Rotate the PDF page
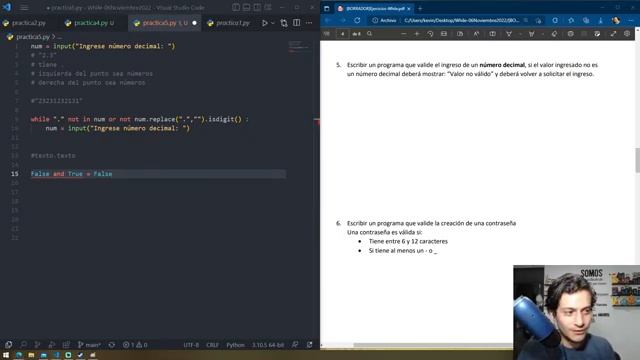The image size is (640, 360). [x=430, y=34]
